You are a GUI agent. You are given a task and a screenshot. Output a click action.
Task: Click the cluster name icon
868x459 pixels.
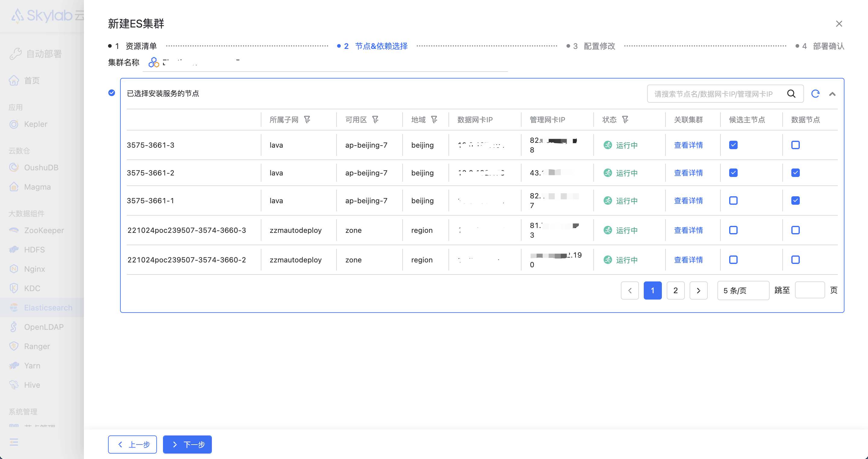click(x=154, y=63)
